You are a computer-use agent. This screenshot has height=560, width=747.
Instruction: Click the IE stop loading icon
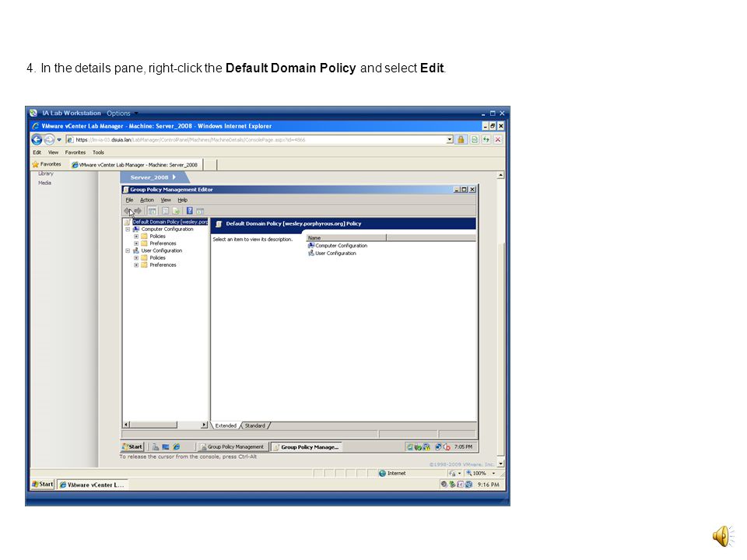(x=498, y=139)
